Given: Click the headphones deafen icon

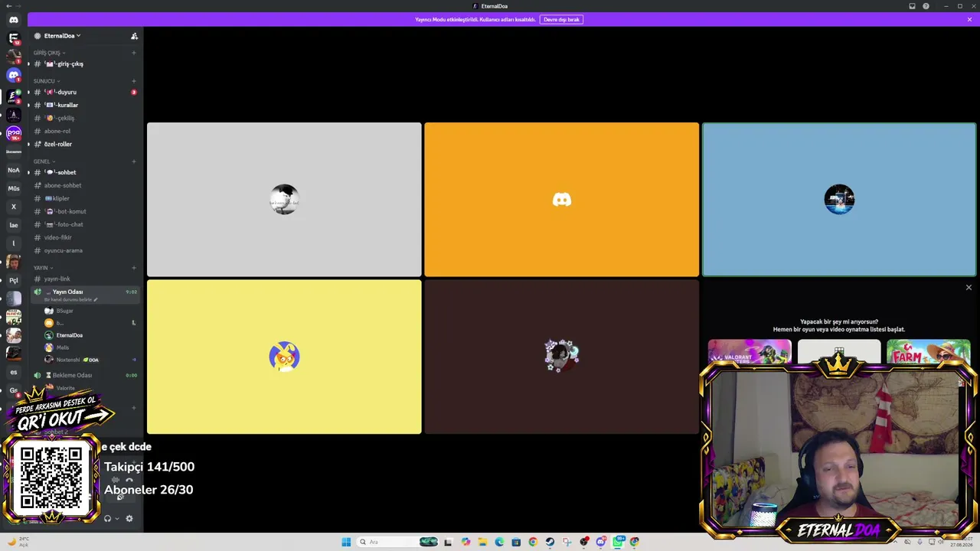Looking at the screenshot, I should point(107,519).
